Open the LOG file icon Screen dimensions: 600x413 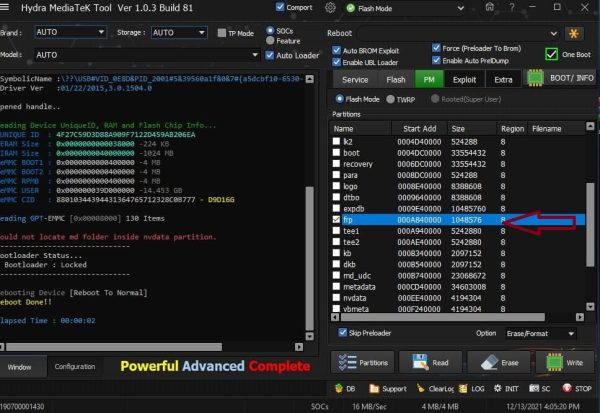point(463,389)
